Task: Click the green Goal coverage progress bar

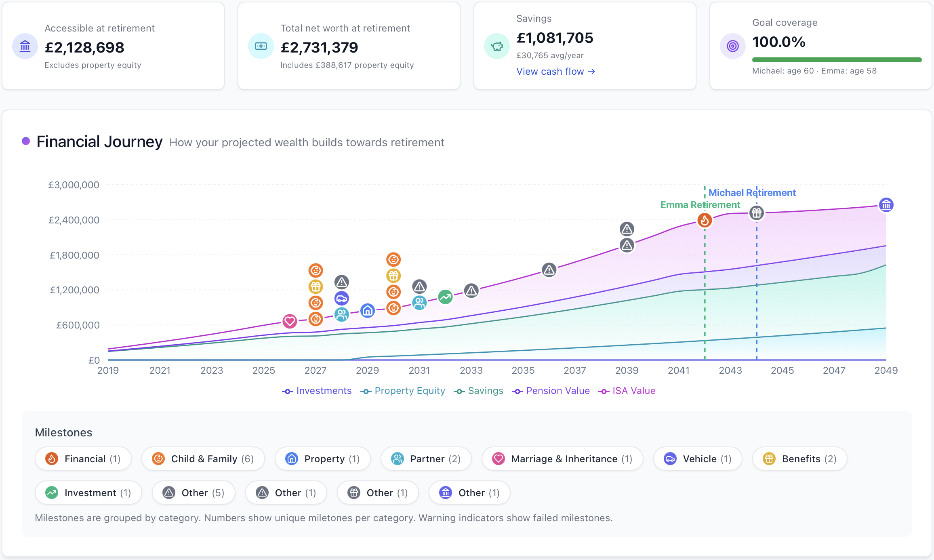Action: pos(837,60)
